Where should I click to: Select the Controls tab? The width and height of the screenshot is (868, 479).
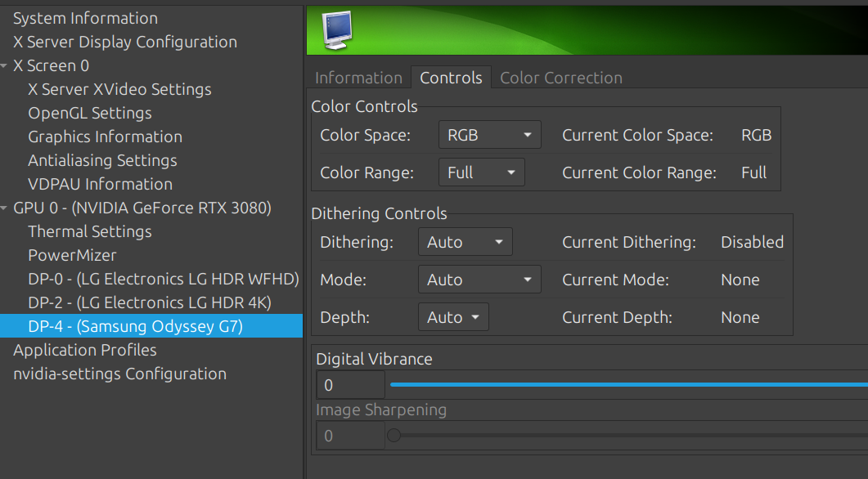click(x=451, y=78)
